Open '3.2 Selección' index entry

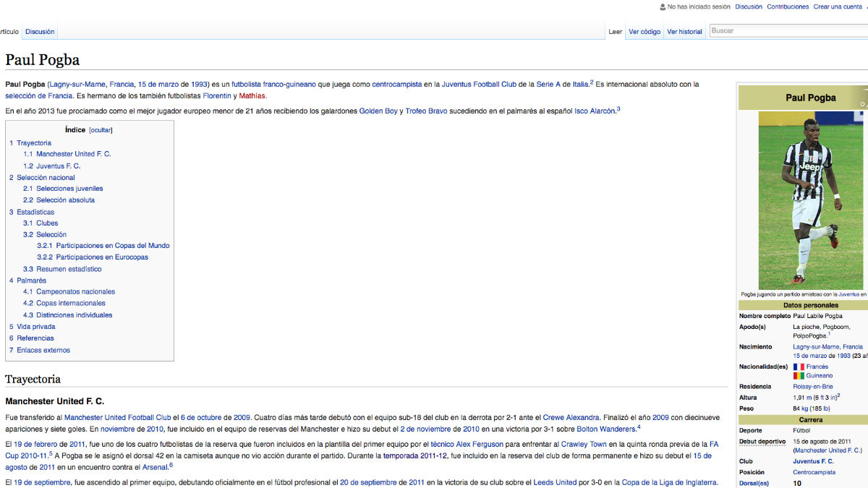click(45, 235)
